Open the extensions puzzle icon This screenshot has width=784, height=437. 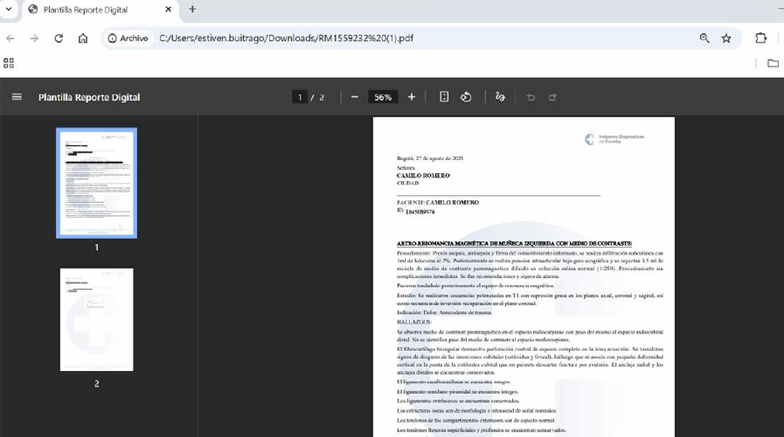761,38
